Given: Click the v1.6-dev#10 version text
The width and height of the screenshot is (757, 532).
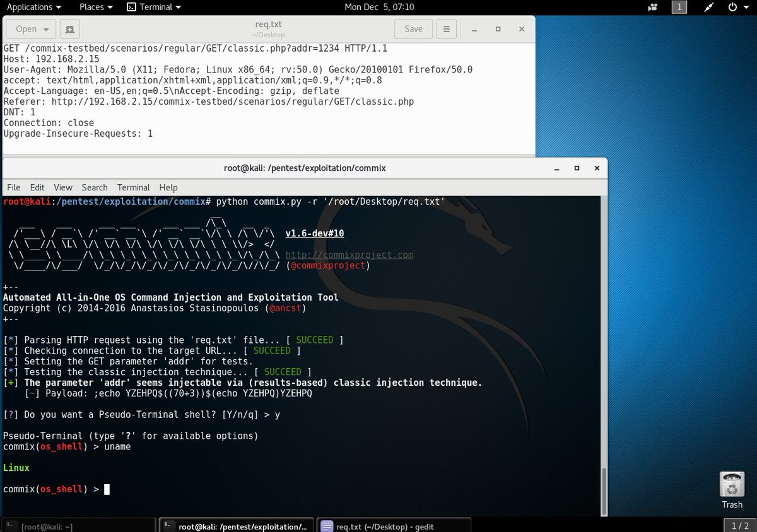Looking at the screenshot, I should click(315, 233).
